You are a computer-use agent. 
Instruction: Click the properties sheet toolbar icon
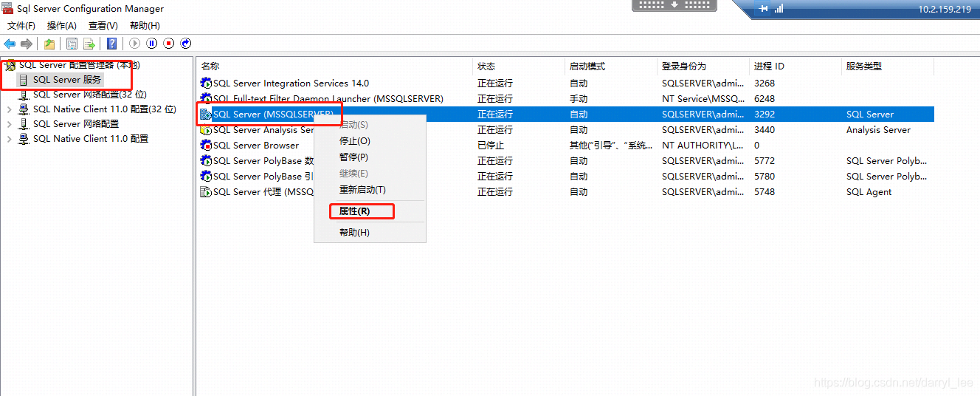pyautogui.click(x=72, y=44)
